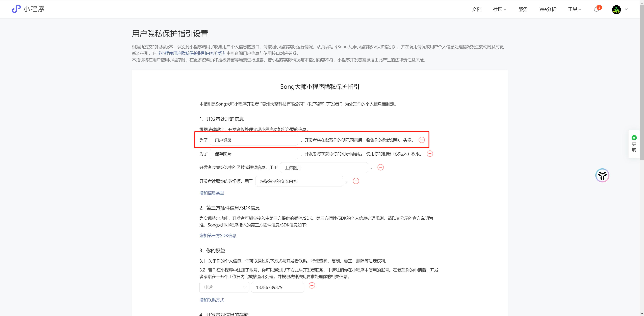
Task: Open the notification bell icon
Action: pos(597,9)
